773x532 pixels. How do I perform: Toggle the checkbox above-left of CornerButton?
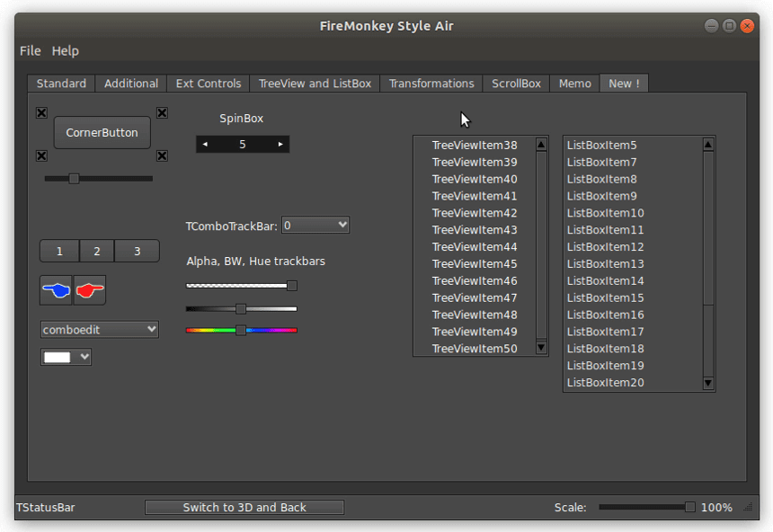coord(41,113)
